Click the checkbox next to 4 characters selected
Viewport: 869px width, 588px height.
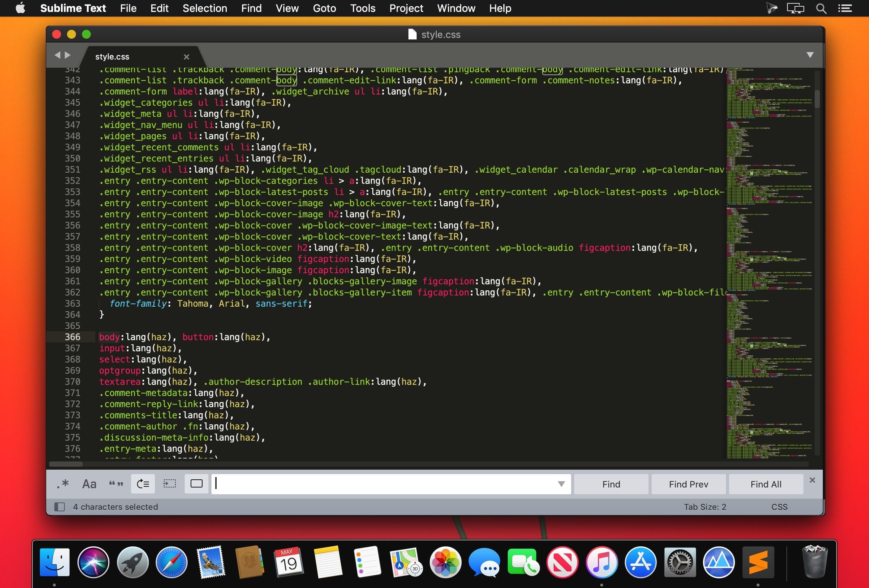[59, 506]
